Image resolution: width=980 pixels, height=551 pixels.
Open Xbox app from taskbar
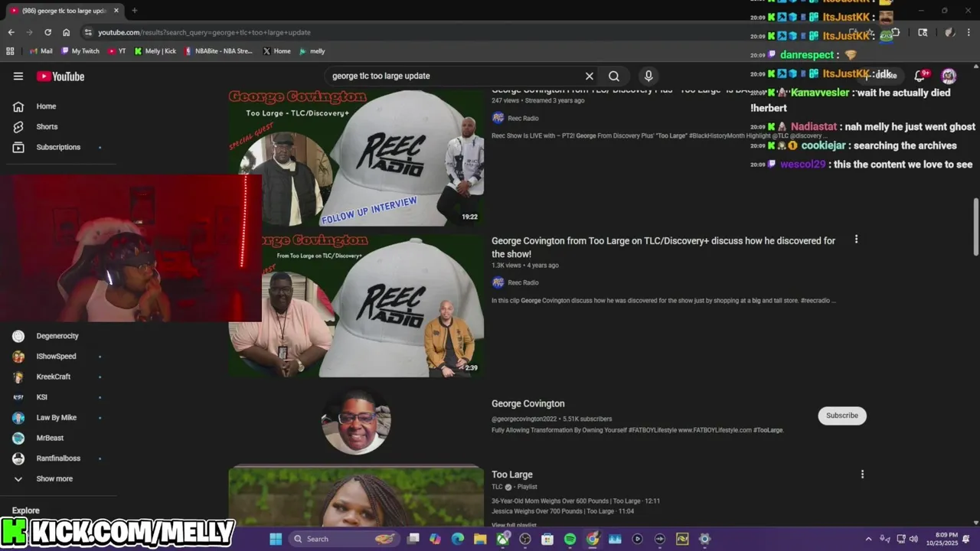coord(503,539)
